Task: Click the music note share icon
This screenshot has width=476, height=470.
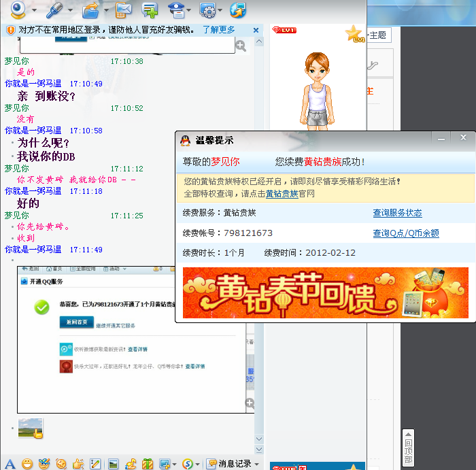Action: pos(131,464)
